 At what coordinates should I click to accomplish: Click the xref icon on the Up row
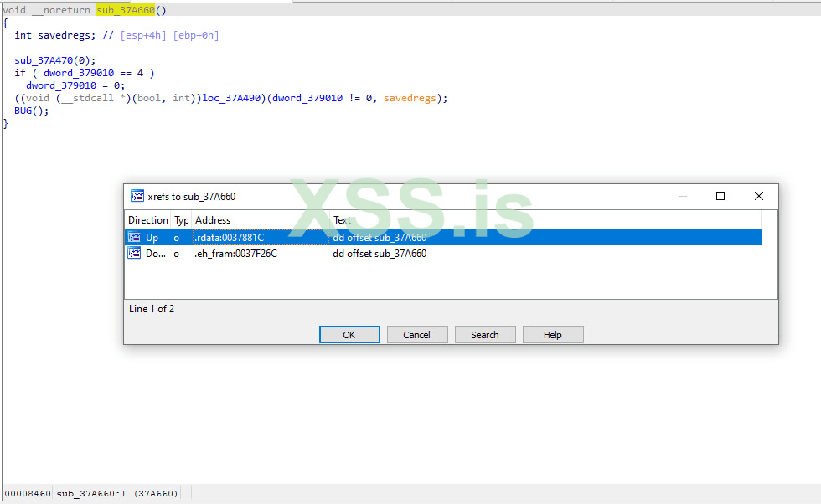tap(134, 238)
